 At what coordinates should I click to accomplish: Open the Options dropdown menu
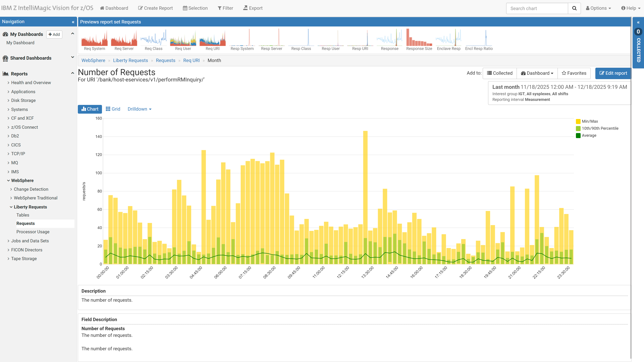598,8
